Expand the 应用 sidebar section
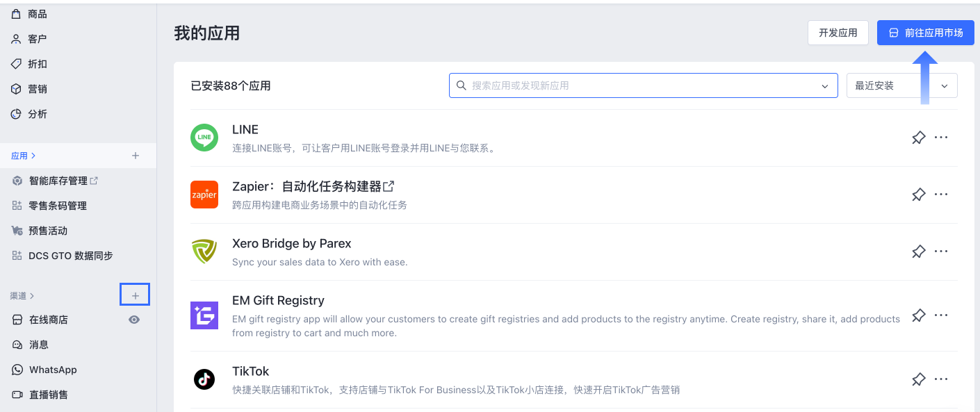Image resolution: width=980 pixels, height=412 pixels. click(23, 156)
